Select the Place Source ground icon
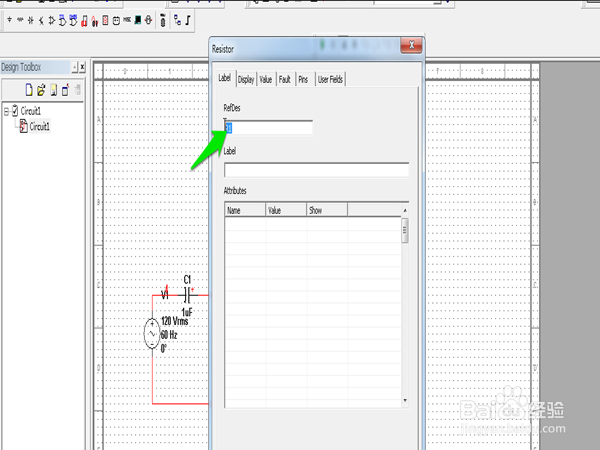The width and height of the screenshot is (600, 450). click(x=10, y=20)
